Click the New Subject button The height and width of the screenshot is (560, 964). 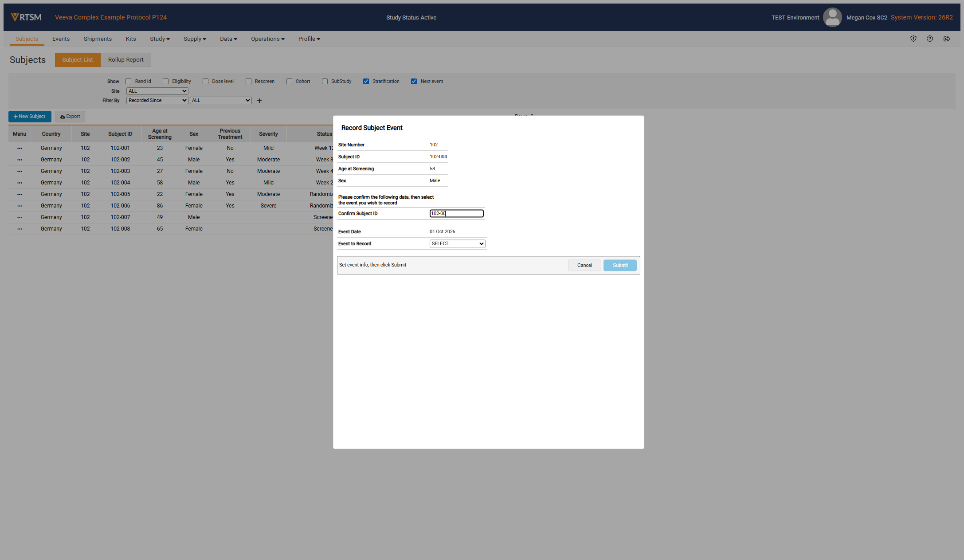(x=30, y=117)
